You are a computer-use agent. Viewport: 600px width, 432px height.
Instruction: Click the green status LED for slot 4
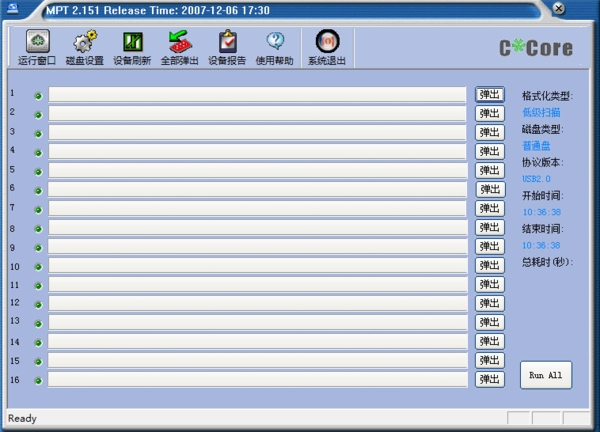[x=38, y=153]
